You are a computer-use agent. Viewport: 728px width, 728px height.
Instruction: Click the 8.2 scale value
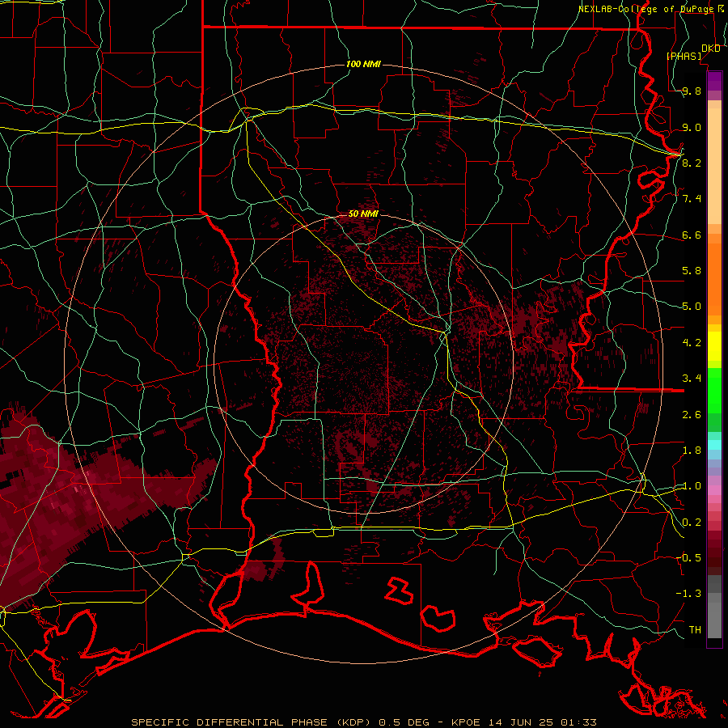click(x=692, y=163)
